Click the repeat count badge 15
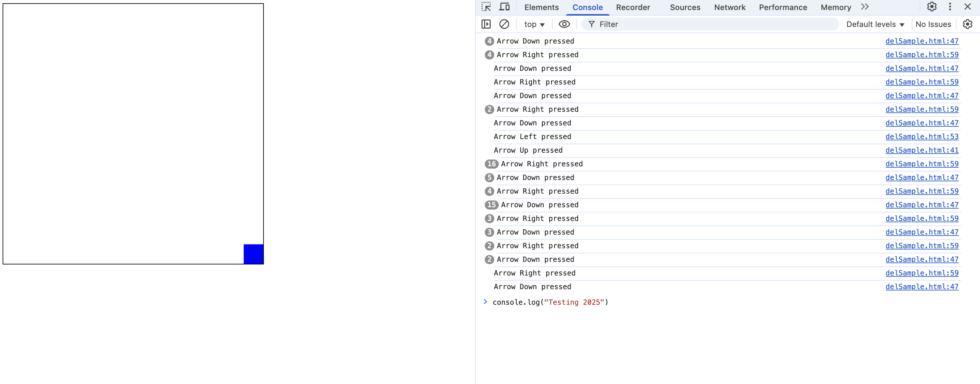The height and width of the screenshot is (384, 980). tap(492, 205)
